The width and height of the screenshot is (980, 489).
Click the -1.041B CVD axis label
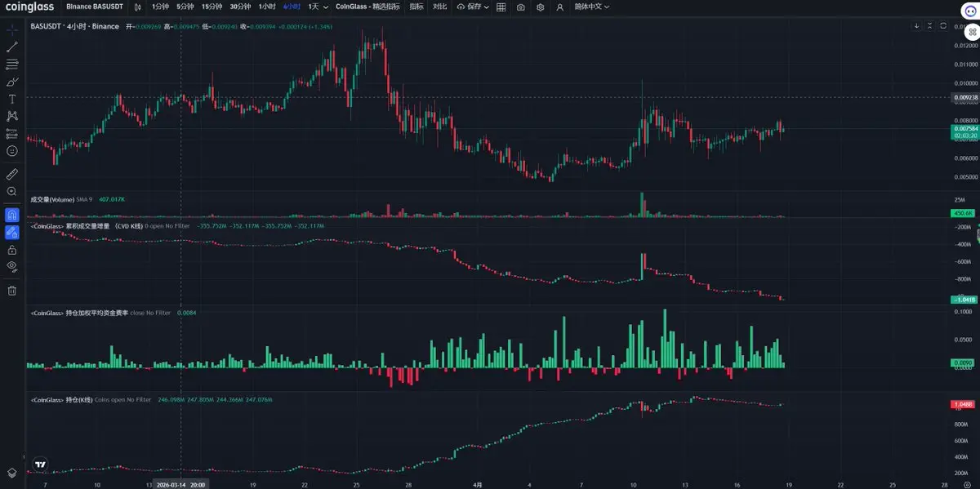pyautogui.click(x=965, y=300)
